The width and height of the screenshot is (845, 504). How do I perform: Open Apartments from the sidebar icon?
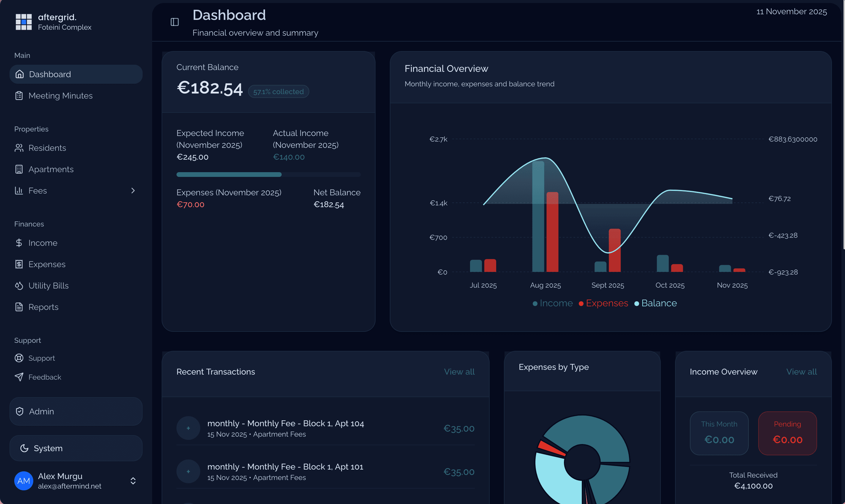[19, 169]
